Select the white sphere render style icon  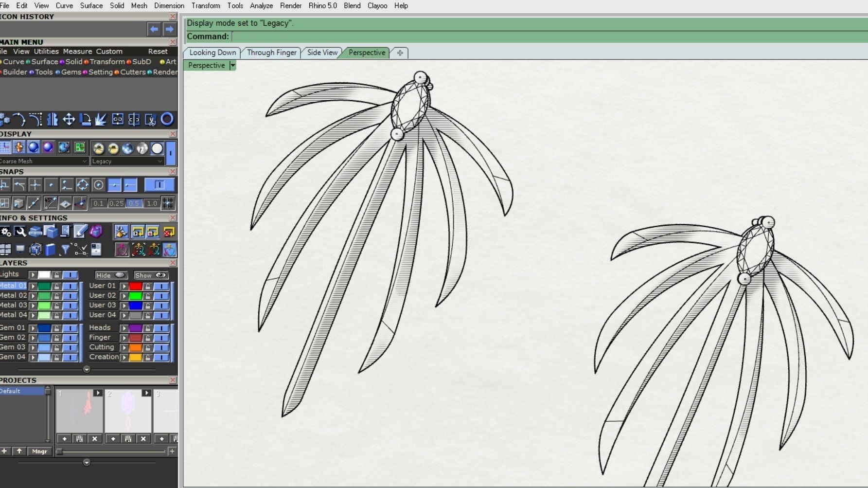(x=157, y=148)
